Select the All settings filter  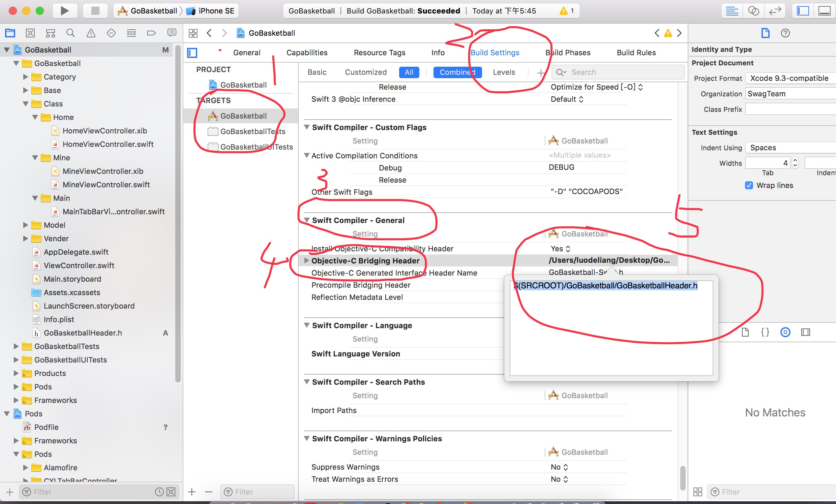tap(409, 72)
